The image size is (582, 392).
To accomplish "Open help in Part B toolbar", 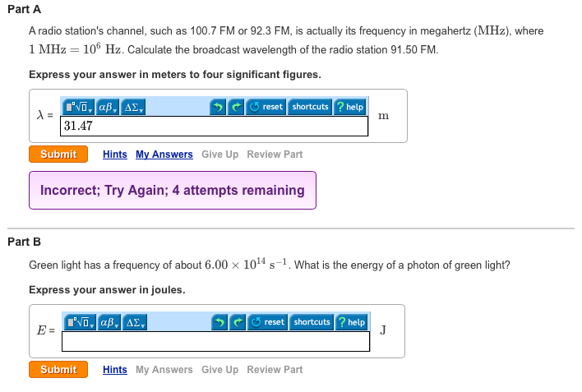I will (352, 322).
